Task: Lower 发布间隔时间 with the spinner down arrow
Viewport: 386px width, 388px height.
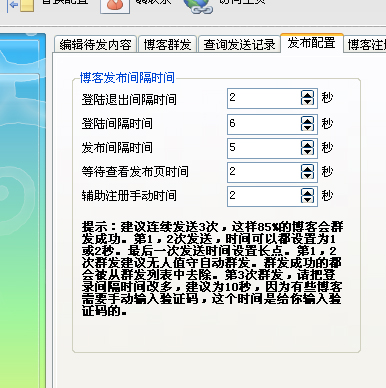Action: pyautogui.click(x=307, y=152)
